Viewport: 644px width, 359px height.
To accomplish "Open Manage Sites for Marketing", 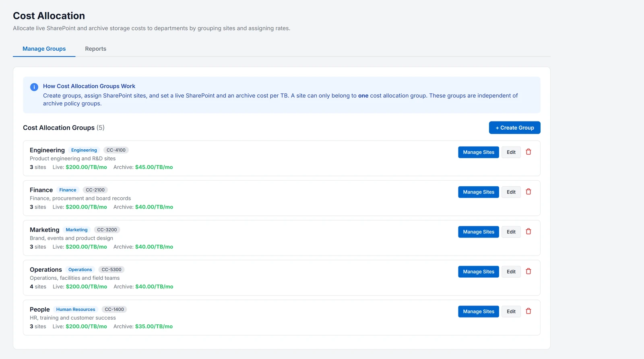I will coord(479,232).
